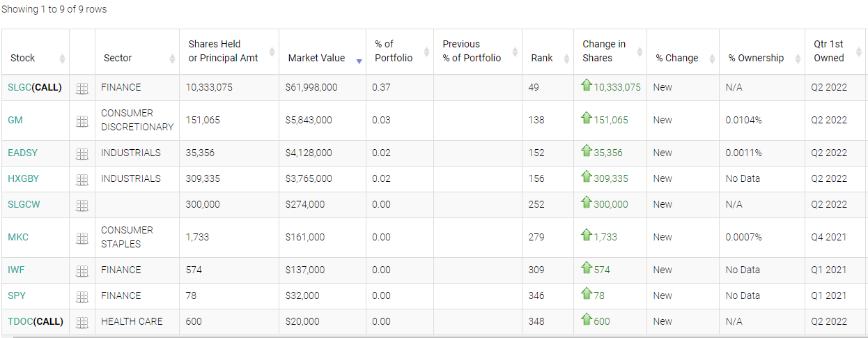Open the table icon in the IWF row
This screenshot has width=868, height=338.
click(x=82, y=270)
